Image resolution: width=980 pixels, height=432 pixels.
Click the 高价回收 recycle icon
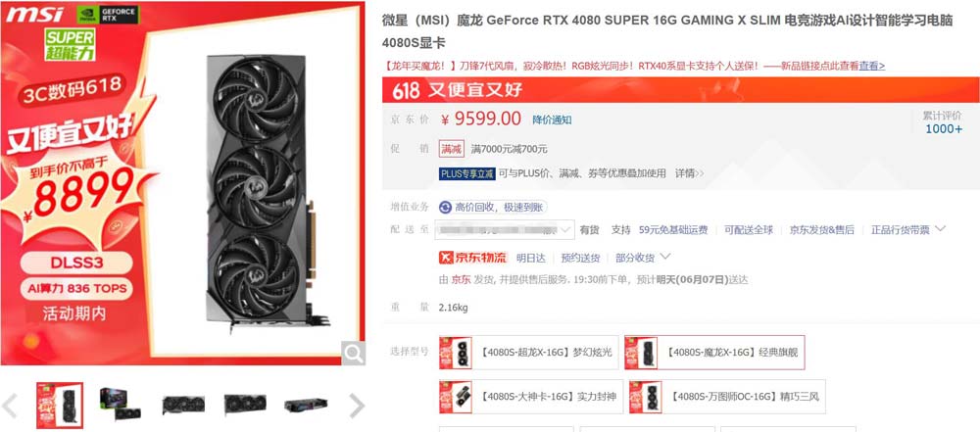(445, 208)
